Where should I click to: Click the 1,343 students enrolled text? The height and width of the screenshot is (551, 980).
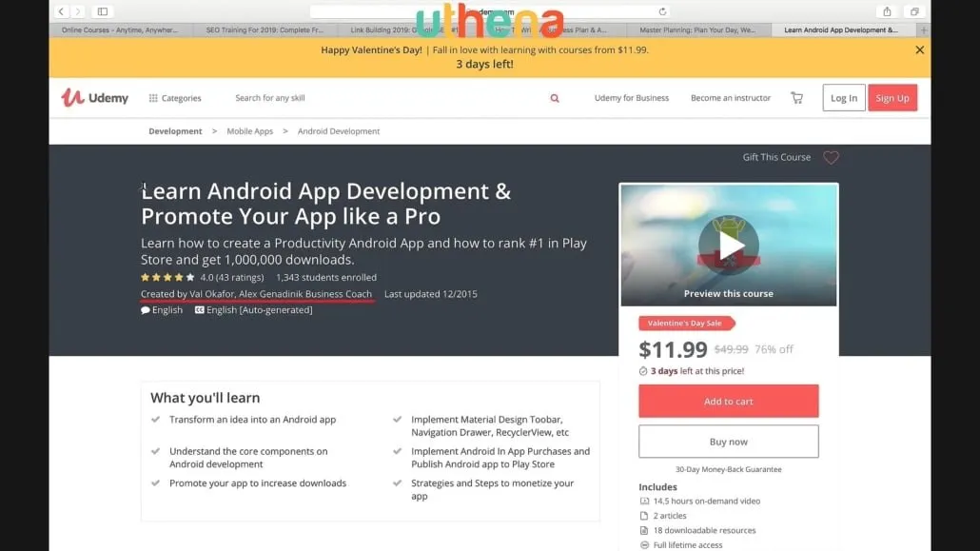[x=326, y=277]
